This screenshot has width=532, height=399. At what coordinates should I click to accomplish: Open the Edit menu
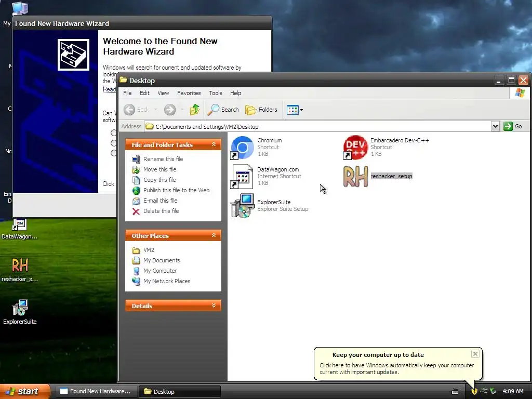pyautogui.click(x=144, y=93)
